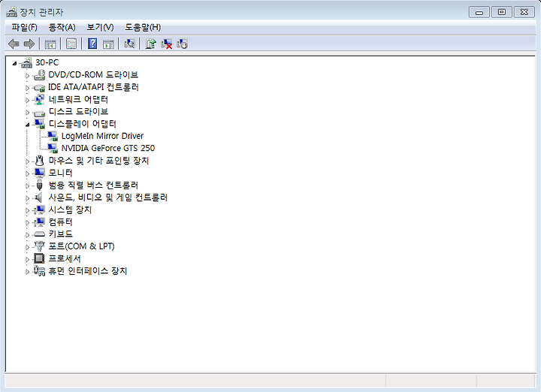Click the DVD/CD-ROM drive icon
Viewport: 541px width, 392px height.
click(39, 75)
